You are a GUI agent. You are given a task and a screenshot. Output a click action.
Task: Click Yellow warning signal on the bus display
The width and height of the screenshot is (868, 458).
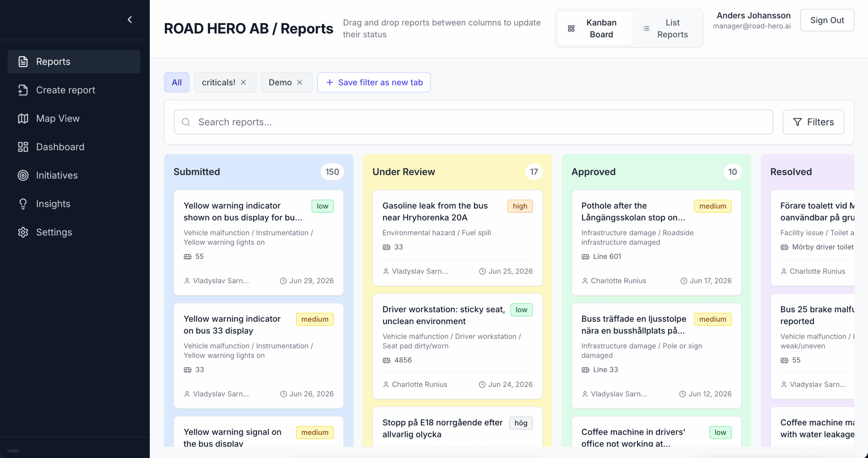[x=259, y=432]
